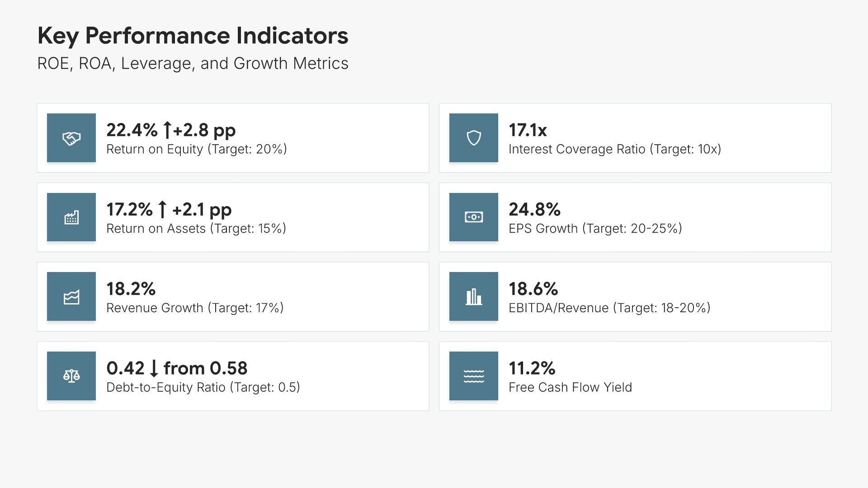868x488 pixels.
Task: Click the Debt-to-Equity Ratio (Target: 0.5) label
Action: point(203,388)
